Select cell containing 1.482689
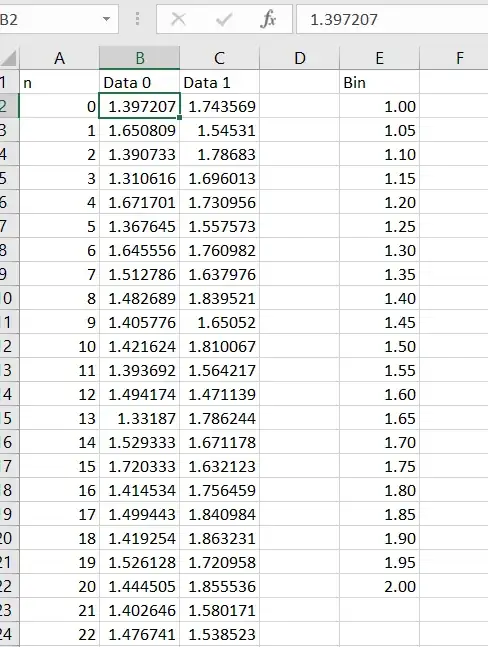 [139, 298]
